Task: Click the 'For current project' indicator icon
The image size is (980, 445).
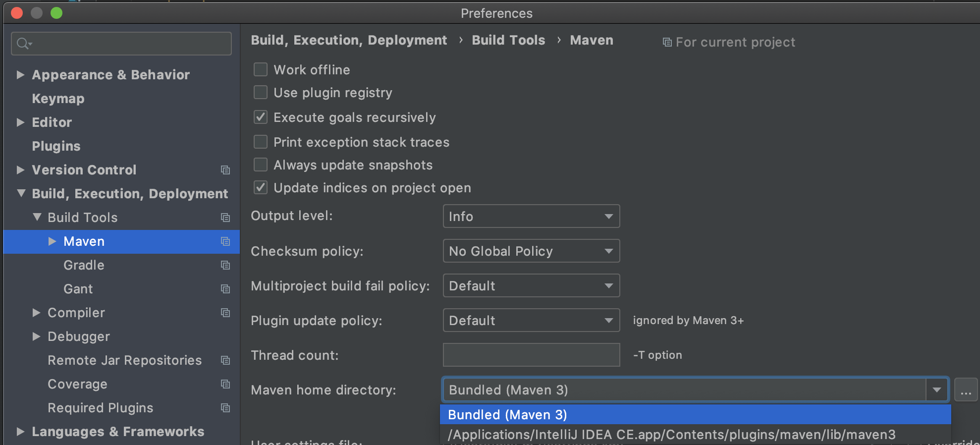Action: pyautogui.click(x=667, y=42)
